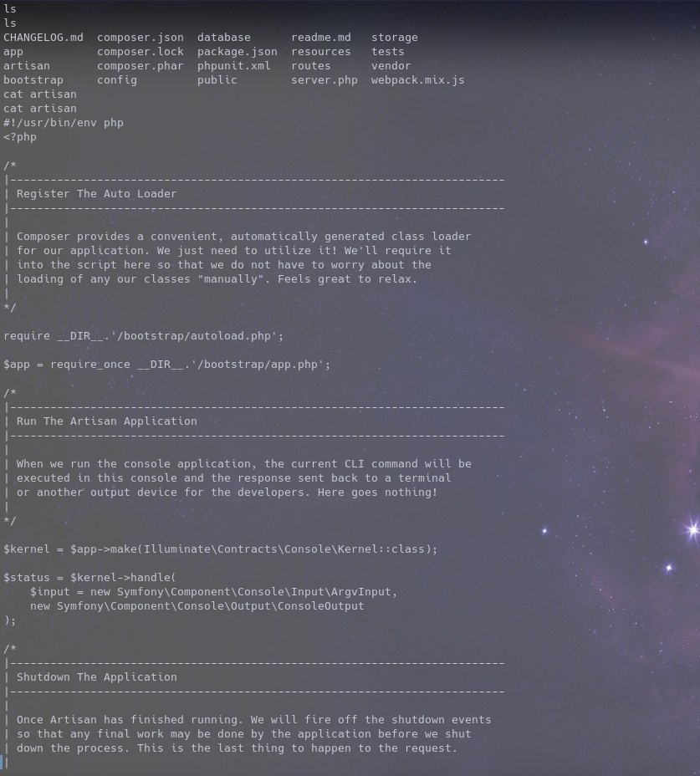Click composer.lock in the listing
700x776 pixels.
click(141, 52)
